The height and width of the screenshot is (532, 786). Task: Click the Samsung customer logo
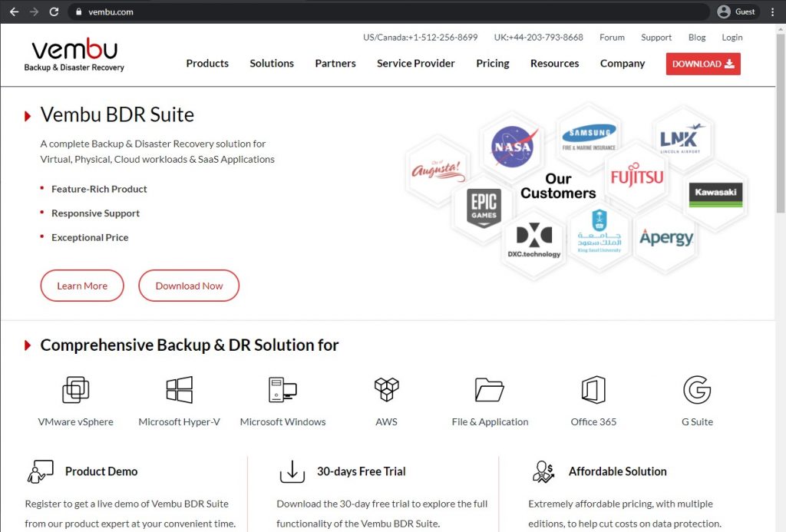[589, 137]
